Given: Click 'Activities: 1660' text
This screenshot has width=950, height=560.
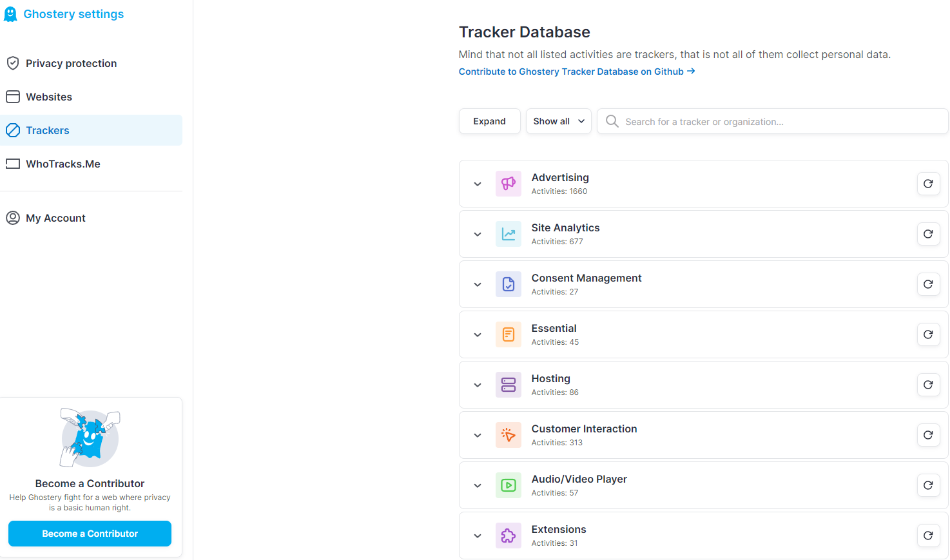Looking at the screenshot, I should click(559, 191).
